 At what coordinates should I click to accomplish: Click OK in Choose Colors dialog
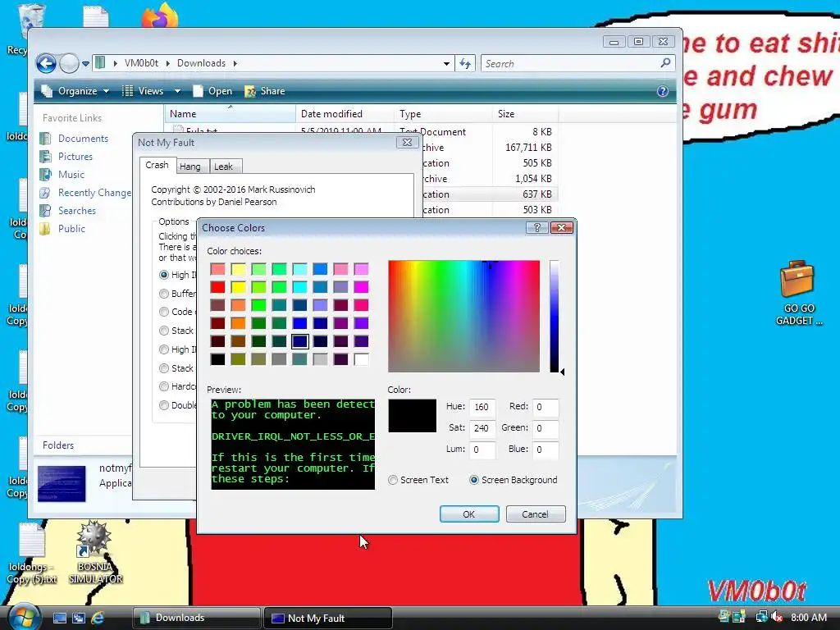pyautogui.click(x=469, y=514)
